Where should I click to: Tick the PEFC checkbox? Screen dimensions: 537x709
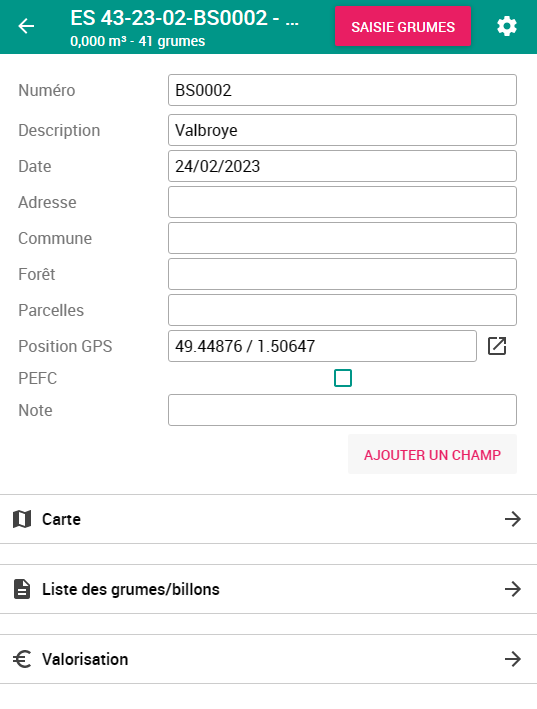click(x=343, y=378)
